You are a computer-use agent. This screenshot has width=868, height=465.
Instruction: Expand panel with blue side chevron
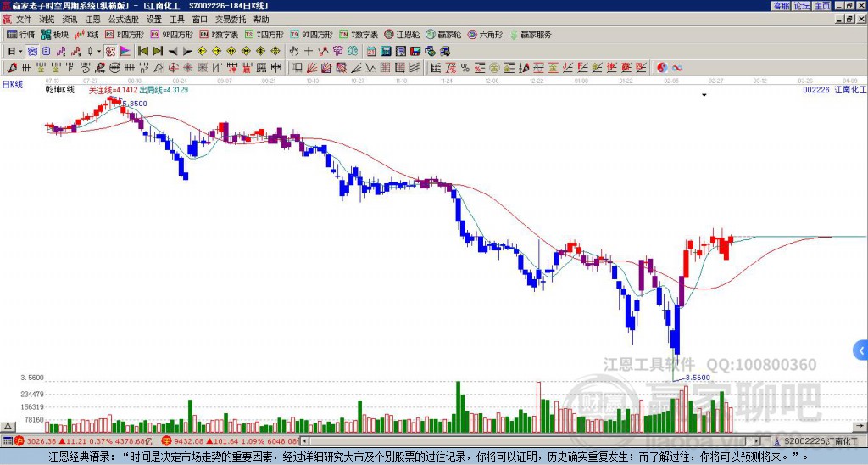click(x=861, y=350)
